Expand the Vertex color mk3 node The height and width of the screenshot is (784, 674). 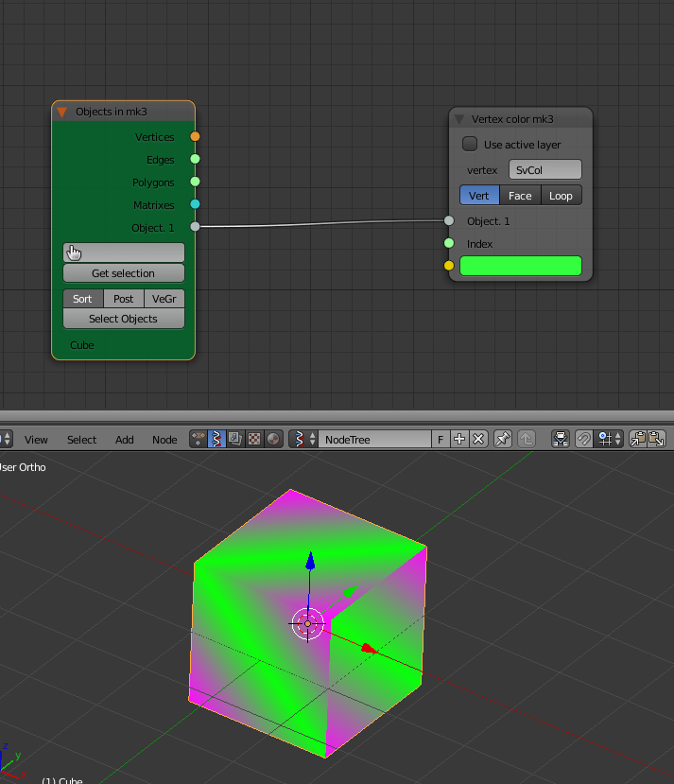(x=458, y=119)
